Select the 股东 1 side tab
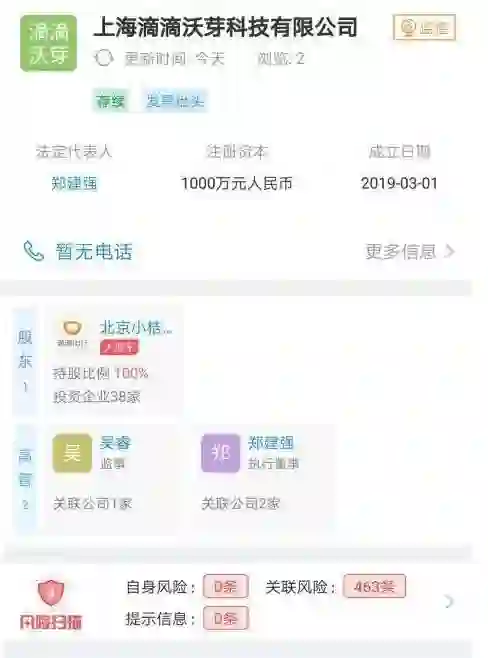The image size is (488, 658). (25, 361)
